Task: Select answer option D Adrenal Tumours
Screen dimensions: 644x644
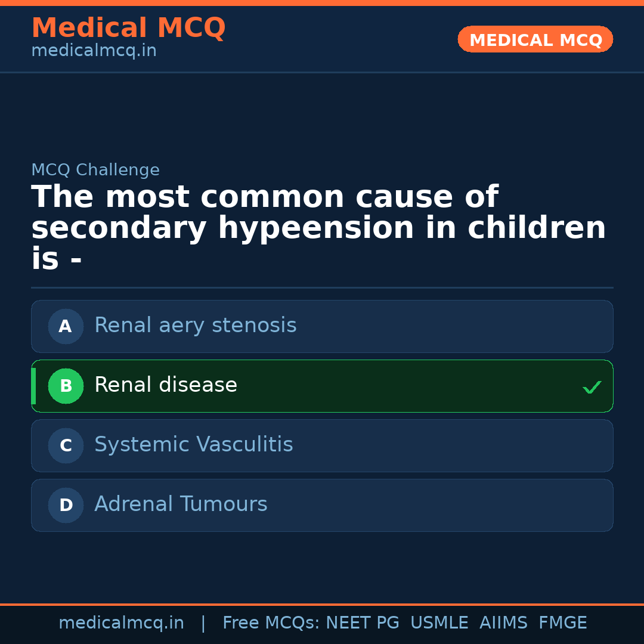Action: click(322, 505)
